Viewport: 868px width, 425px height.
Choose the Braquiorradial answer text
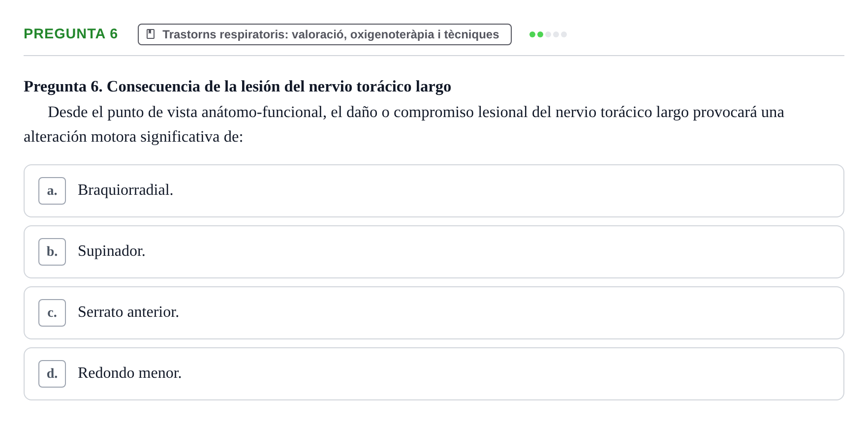125,190
